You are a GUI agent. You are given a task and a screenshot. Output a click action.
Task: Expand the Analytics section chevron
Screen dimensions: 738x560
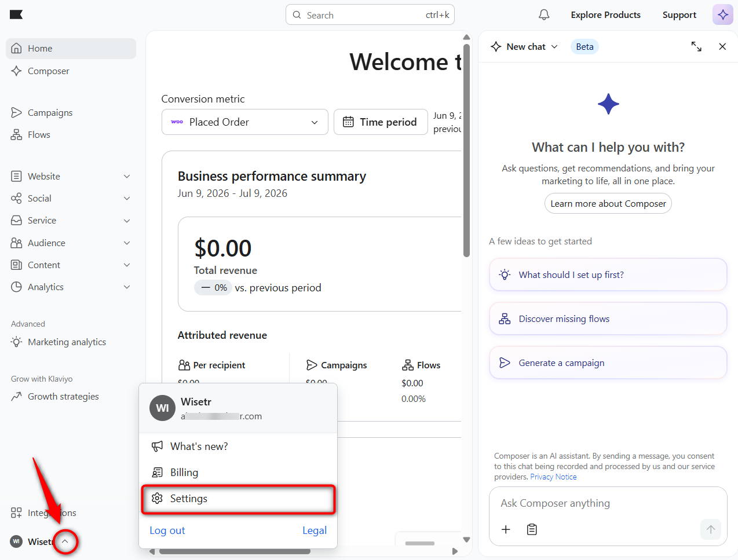coord(127,287)
